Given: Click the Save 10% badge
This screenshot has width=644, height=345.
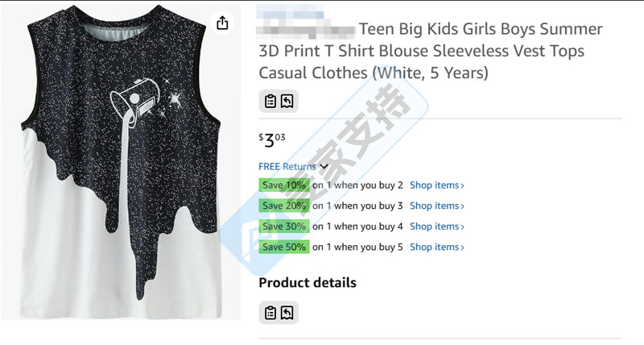Looking at the screenshot, I should 284,185.
